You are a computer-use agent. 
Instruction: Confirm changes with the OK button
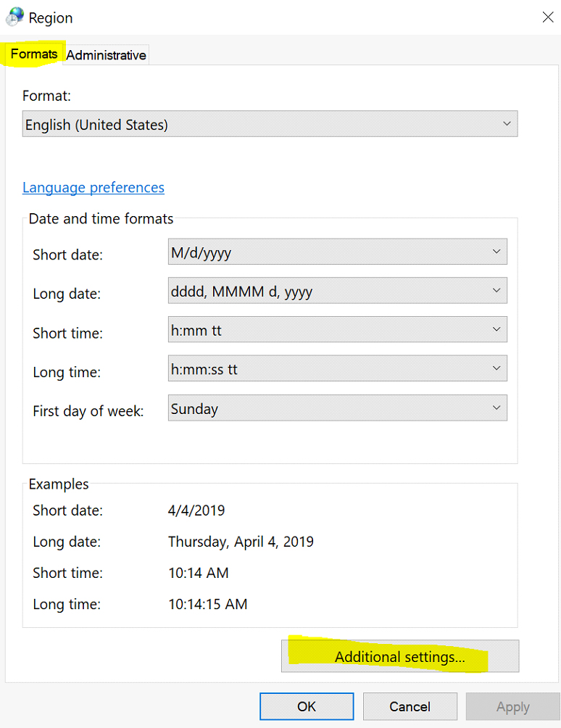(x=307, y=706)
